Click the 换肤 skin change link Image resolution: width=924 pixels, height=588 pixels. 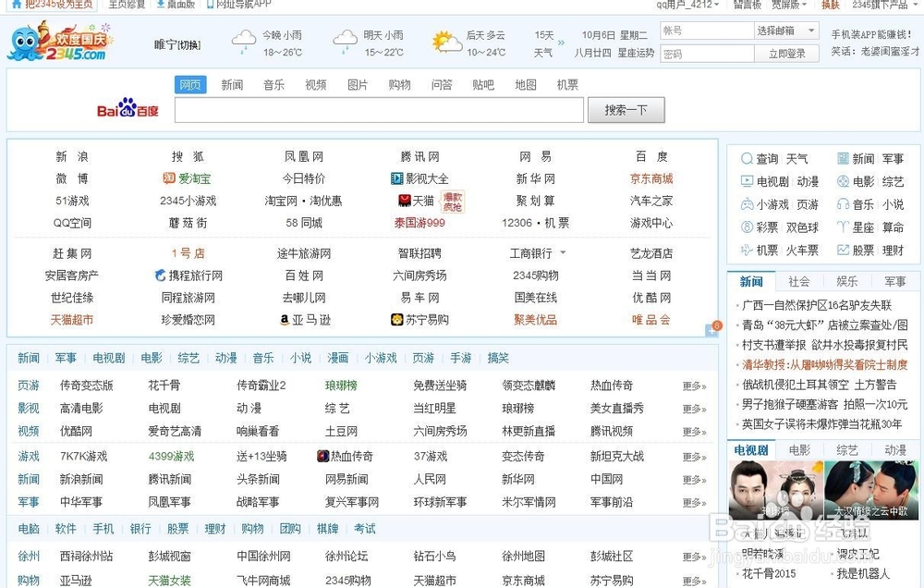click(831, 4)
